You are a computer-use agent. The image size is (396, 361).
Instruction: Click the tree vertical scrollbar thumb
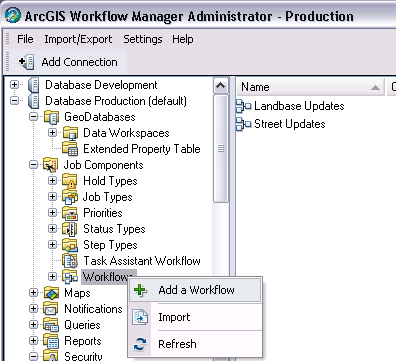220,149
